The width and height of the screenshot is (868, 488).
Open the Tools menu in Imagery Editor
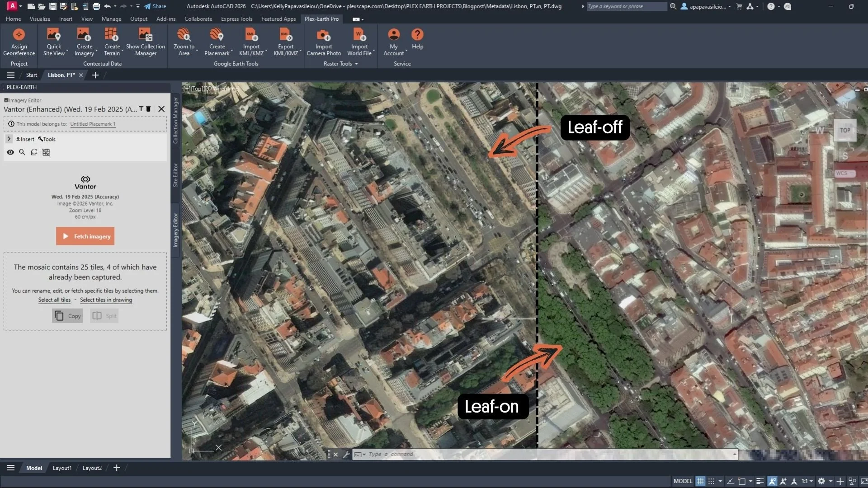coord(47,139)
